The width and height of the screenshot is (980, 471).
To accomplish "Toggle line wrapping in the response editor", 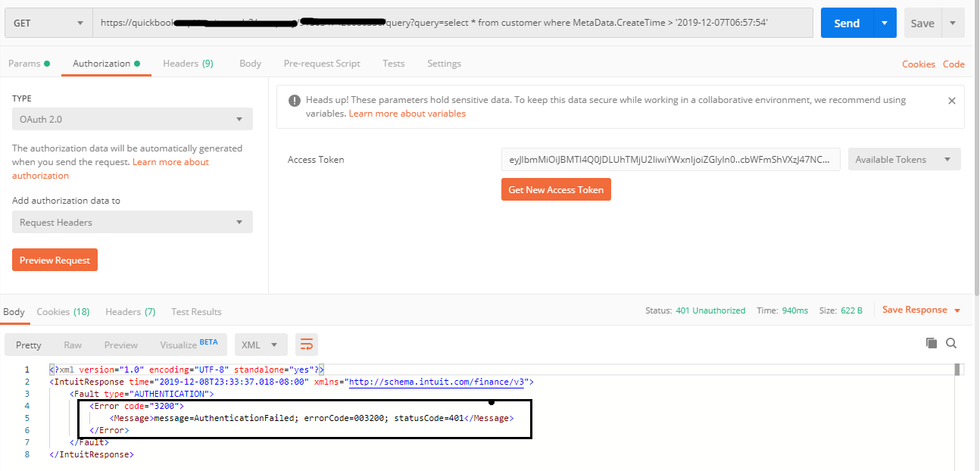I will 306,344.
